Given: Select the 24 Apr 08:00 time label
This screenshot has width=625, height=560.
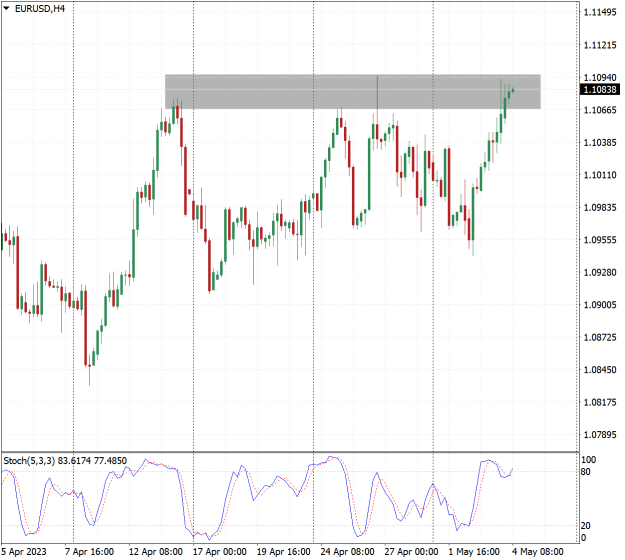Looking at the screenshot, I should pos(348,552).
